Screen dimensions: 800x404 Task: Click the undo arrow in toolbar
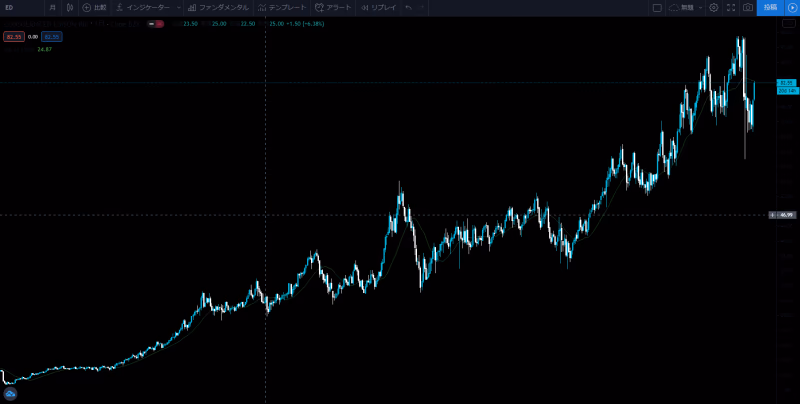(408, 7)
